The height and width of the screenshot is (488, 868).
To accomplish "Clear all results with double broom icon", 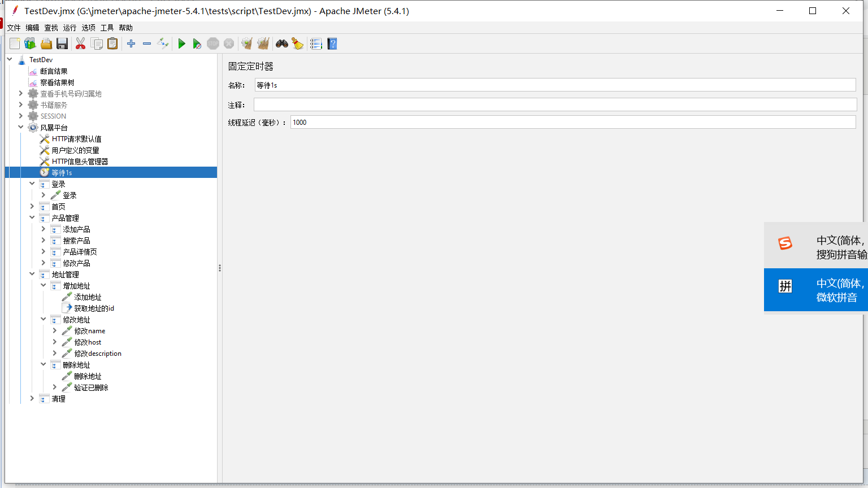I will pyautogui.click(x=263, y=43).
